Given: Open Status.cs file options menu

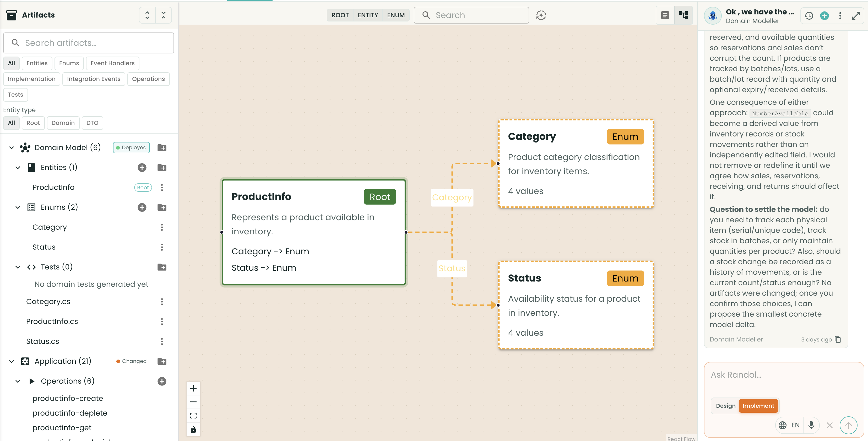Looking at the screenshot, I should tap(162, 341).
